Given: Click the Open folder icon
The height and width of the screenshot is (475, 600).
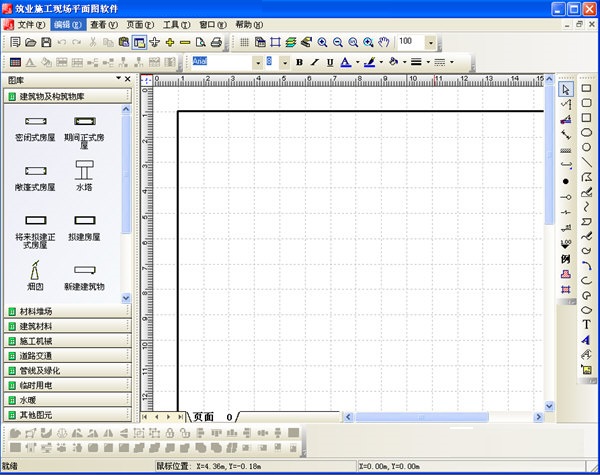Looking at the screenshot, I should click(31, 42).
